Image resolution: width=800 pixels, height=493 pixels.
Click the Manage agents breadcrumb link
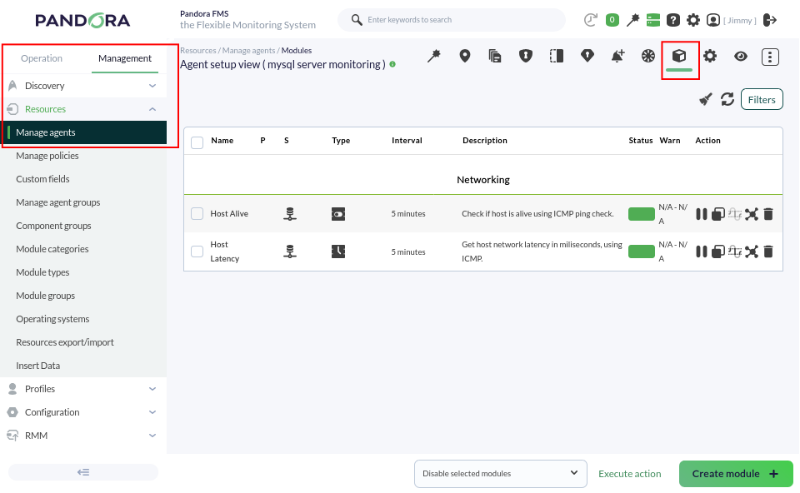pos(248,51)
